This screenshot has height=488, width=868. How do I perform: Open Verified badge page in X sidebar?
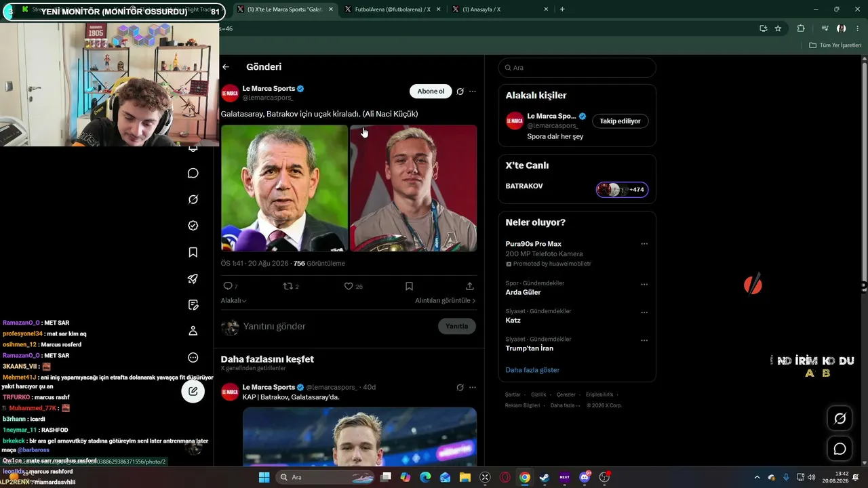click(x=193, y=226)
